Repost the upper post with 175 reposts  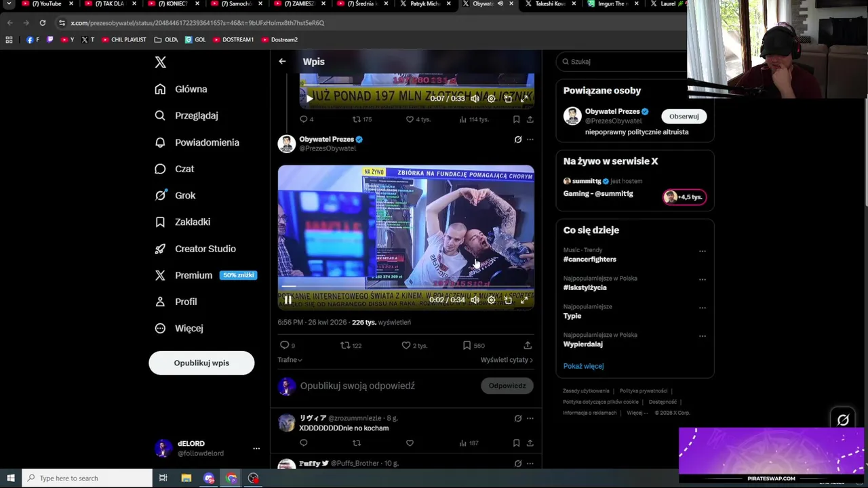click(x=361, y=119)
